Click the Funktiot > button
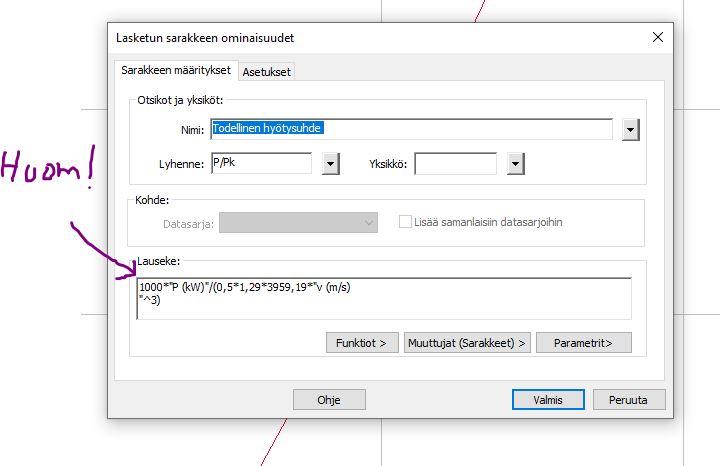720x466 pixels. point(361,342)
